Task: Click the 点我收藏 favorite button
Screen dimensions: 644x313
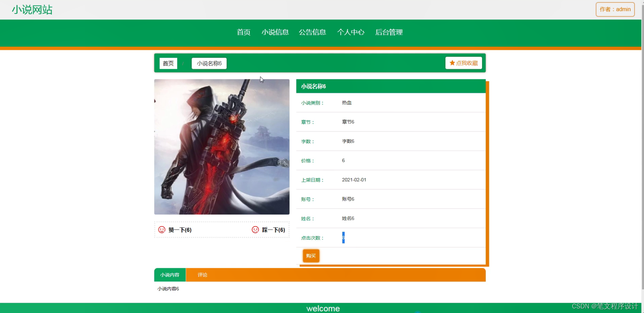Action: [x=464, y=63]
